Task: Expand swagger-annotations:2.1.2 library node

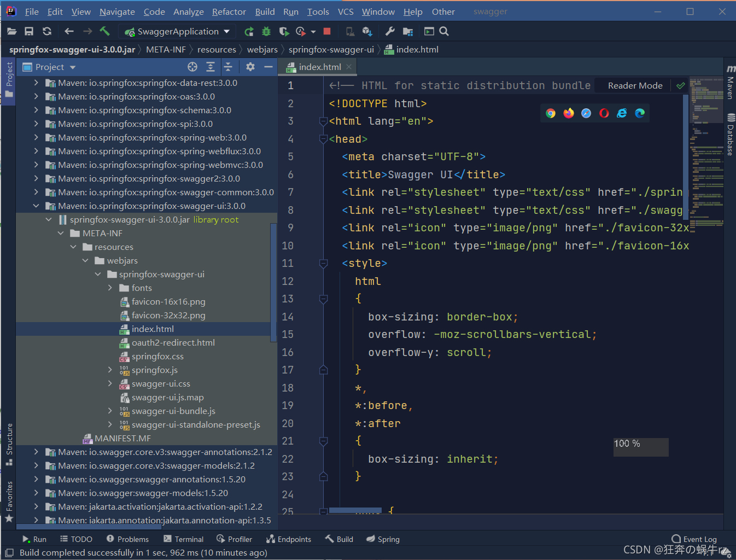Action: (x=36, y=452)
